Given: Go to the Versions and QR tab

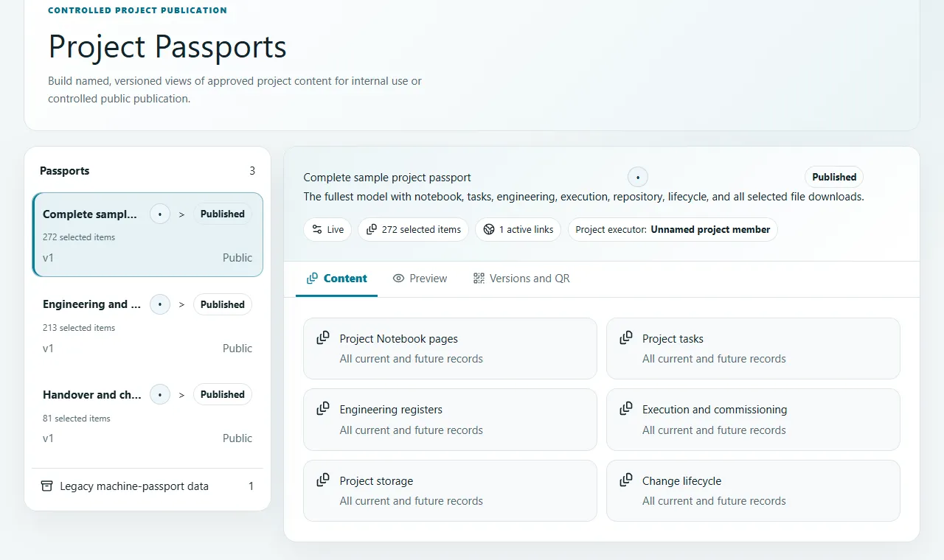Looking at the screenshot, I should 521,279.
